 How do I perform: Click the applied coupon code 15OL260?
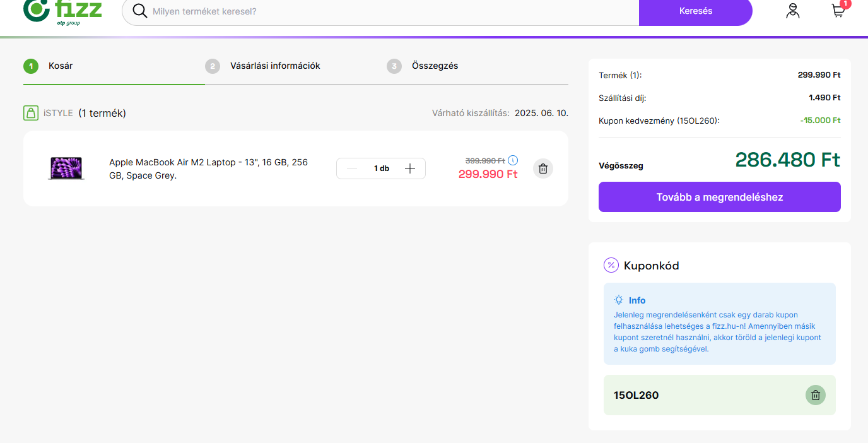pos(636,396)
